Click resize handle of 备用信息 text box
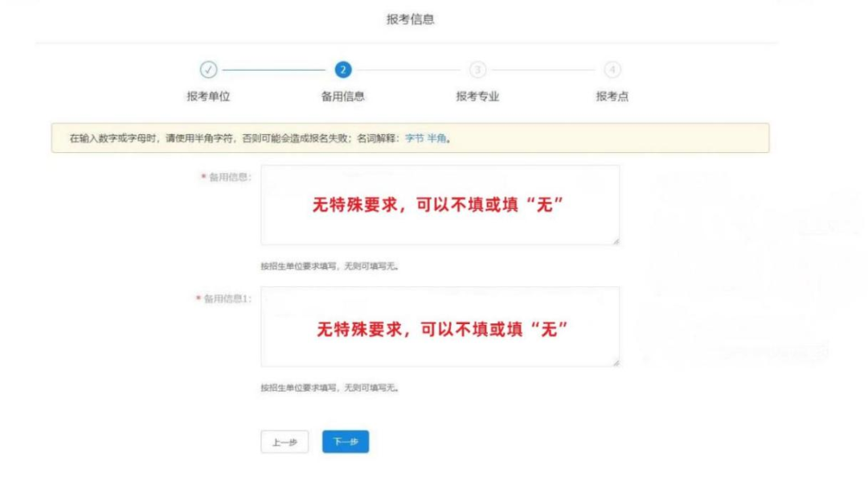Viewport: 868px width, 477px height. click(616, 241)
